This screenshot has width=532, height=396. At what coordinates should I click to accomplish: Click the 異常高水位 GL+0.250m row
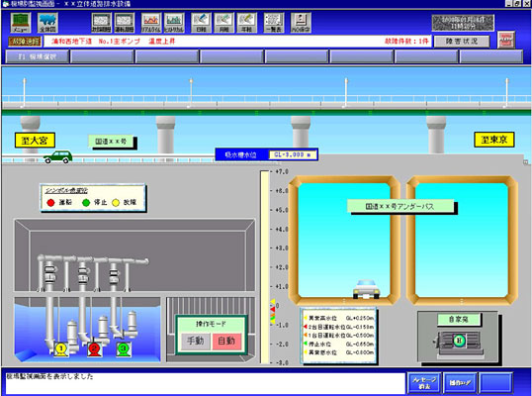(x=339, y=318)
